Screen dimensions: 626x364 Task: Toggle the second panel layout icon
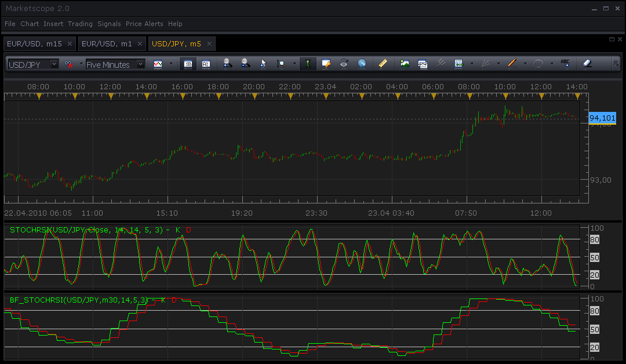pos(206,64)
